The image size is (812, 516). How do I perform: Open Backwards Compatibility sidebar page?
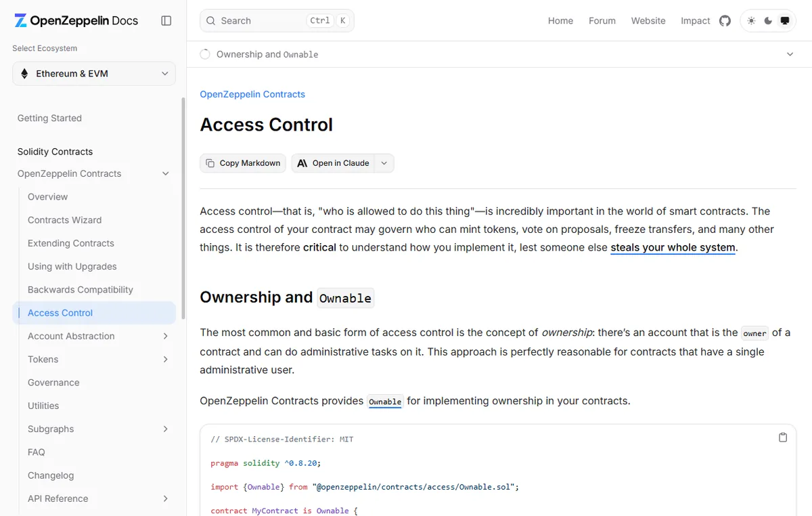tap(80, 290)
